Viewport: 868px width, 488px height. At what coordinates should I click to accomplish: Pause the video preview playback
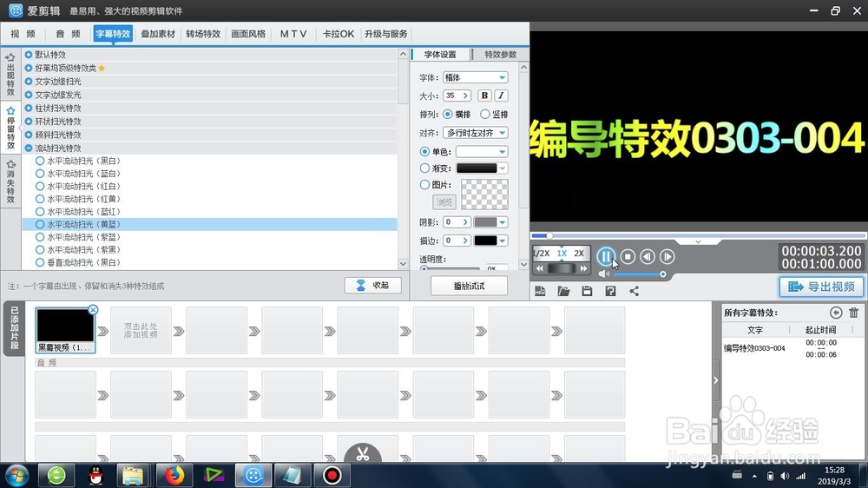tap(606, 256)
